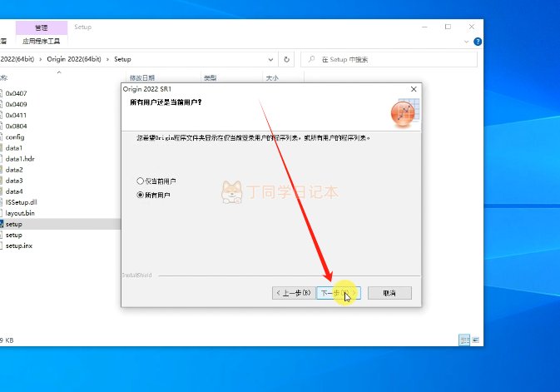Refresh the Setup folder view
The image size is (560, 392).
pos(286,60)
